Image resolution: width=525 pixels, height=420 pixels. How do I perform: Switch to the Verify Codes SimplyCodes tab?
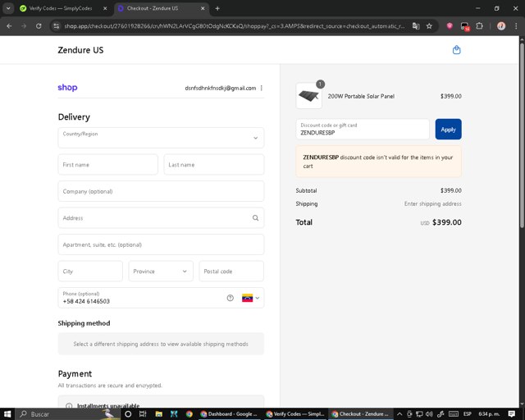(64, 8)
